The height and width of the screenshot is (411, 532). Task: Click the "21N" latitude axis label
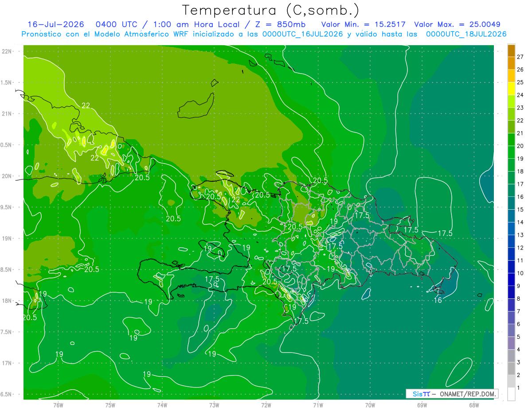tap(7, 114)
